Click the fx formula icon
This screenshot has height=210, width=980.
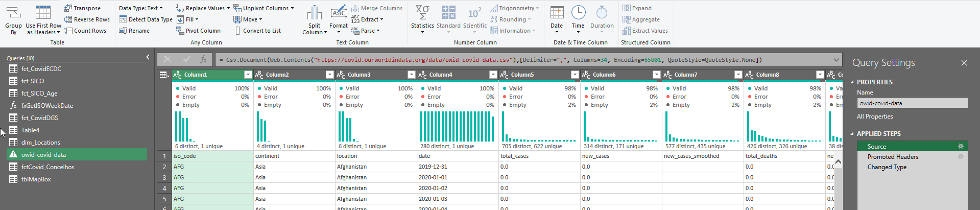click(x=203, y=60)
